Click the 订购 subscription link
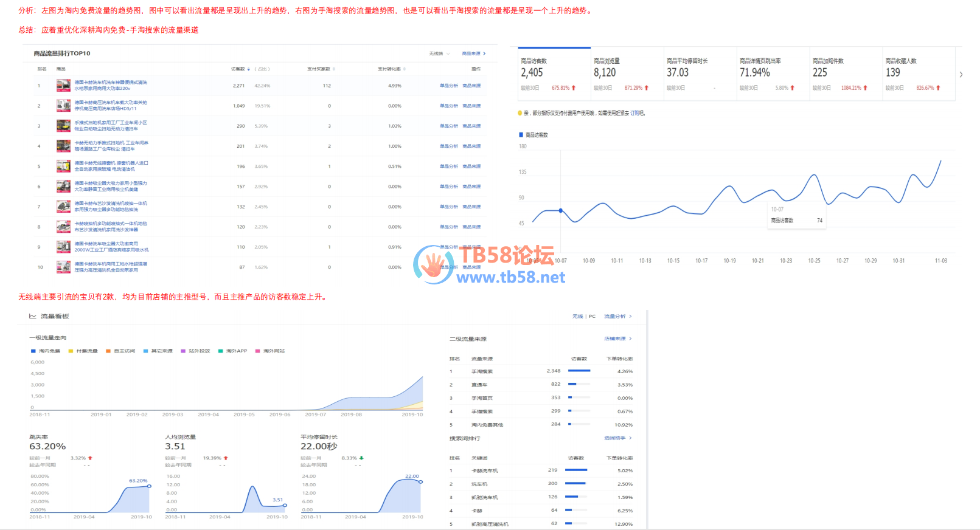Viewport: 980px width, 530px height. coord(634,113)
